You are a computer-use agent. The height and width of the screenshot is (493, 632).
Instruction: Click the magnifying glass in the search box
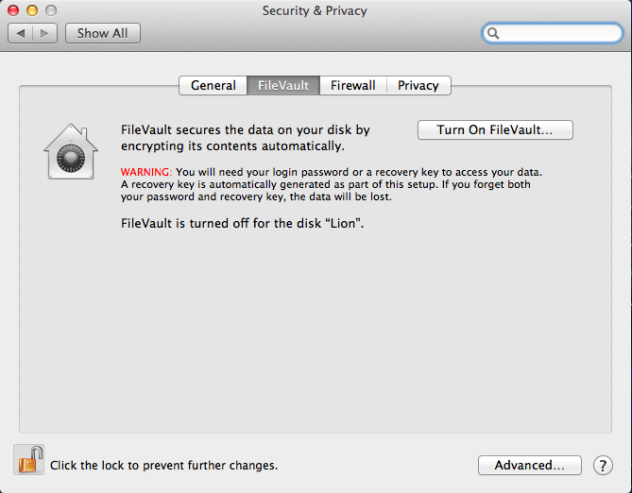[x=493, y=33]
